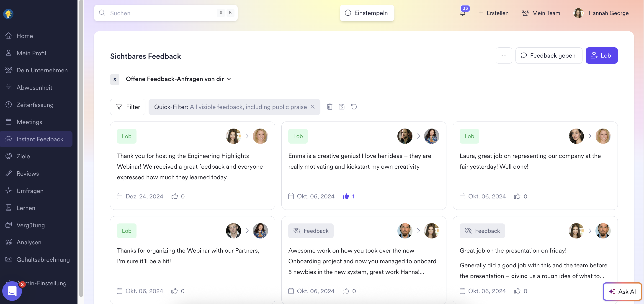Like the Laura fair representation praise

517,196
